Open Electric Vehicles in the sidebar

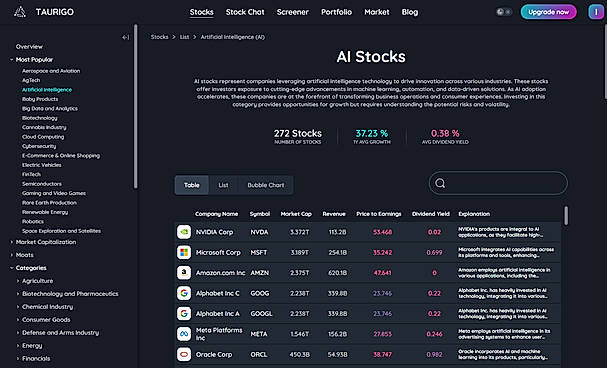pyautogui.click(x=41, y=165)
